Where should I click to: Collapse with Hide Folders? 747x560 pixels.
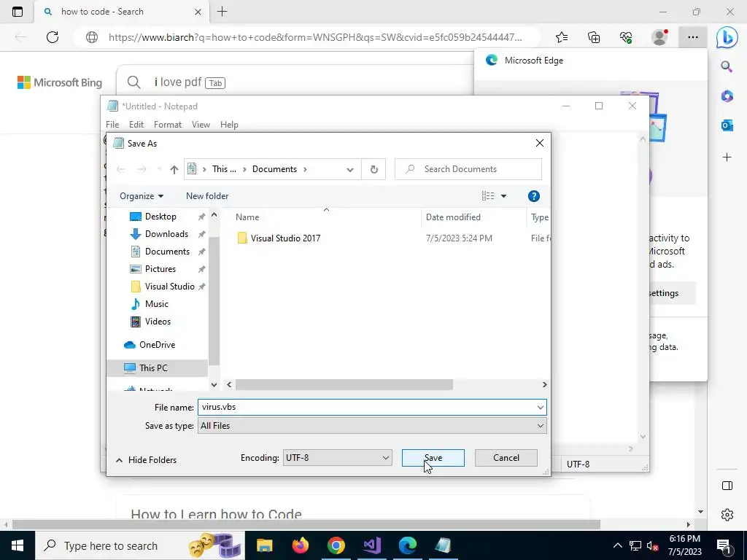[x=146, y=460]
